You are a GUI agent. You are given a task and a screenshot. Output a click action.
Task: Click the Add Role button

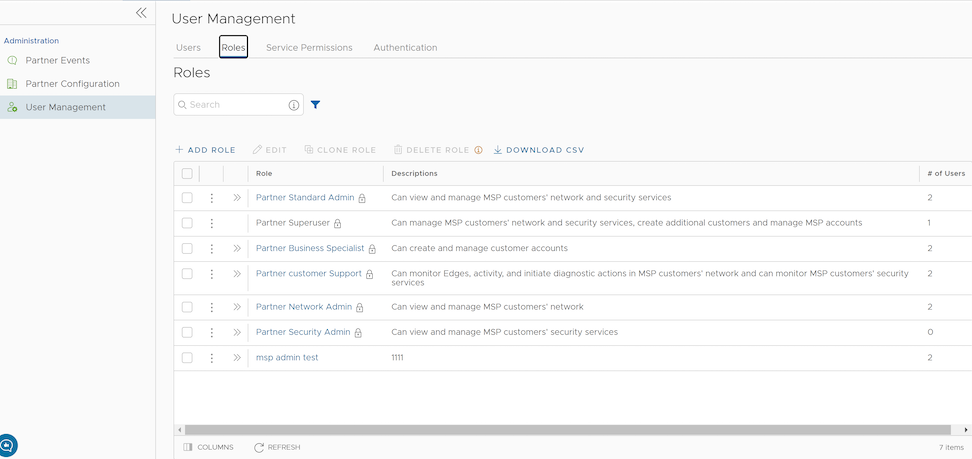point(205,150)
